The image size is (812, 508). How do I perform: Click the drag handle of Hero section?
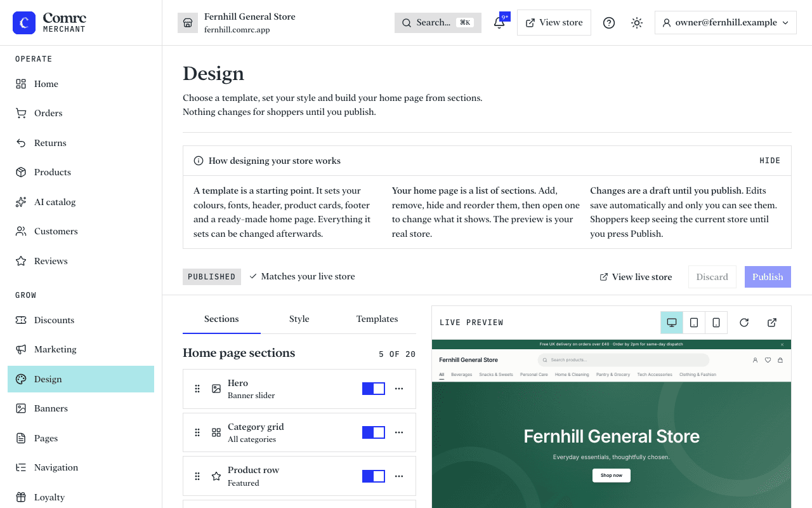(x=197, y=389)
